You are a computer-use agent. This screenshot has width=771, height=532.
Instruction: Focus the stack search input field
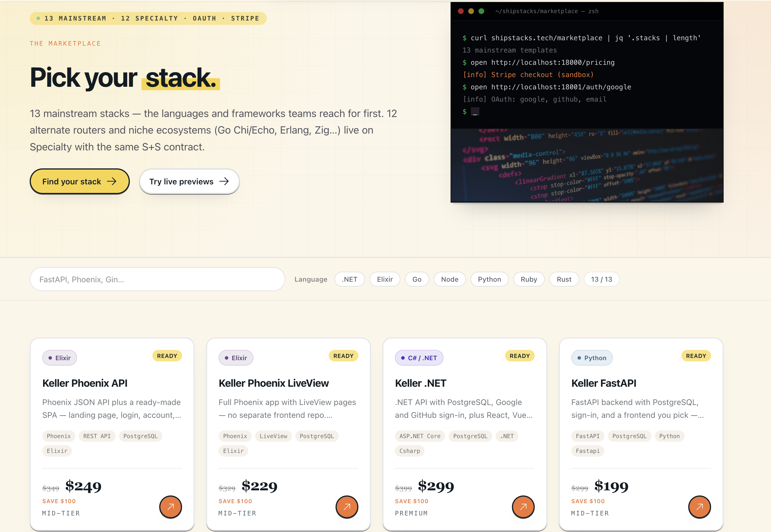pyautogui.click(x=157, y=279)
